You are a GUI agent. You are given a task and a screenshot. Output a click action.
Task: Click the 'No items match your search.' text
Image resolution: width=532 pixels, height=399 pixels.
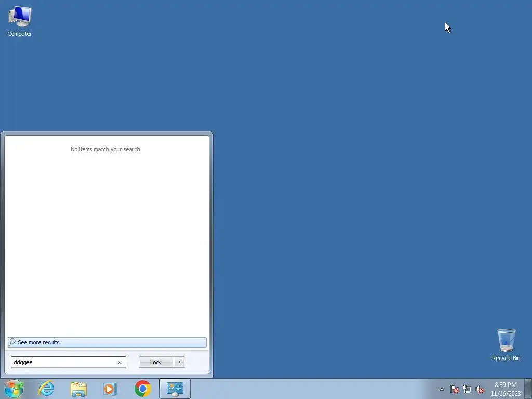[106, 149]
